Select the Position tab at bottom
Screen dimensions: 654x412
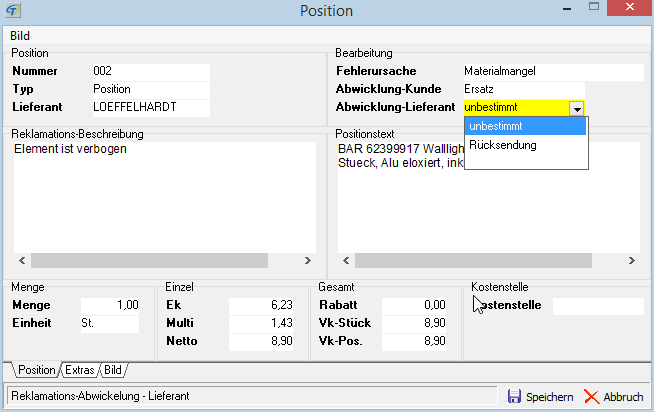(36, 370)
